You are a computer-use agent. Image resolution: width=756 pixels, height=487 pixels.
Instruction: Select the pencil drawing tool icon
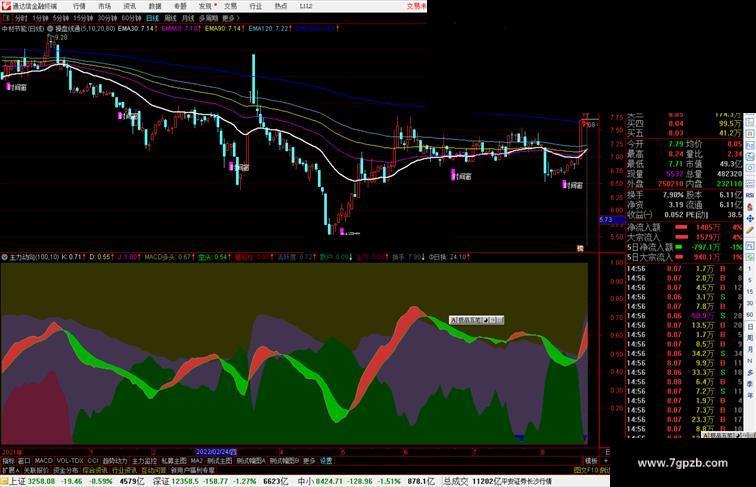click(750, 230)
